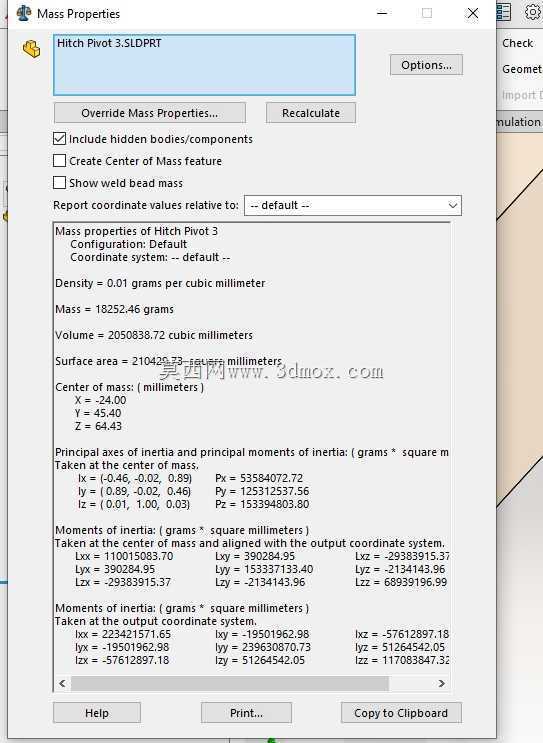Toggle Include hidden bodies/components checkbox
Image resolution: width=543 pixels, height=743 pixels.
[x=59, y=139]
